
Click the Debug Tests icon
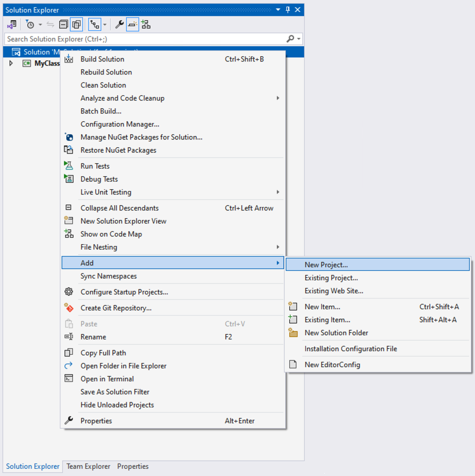coord(69,179)
